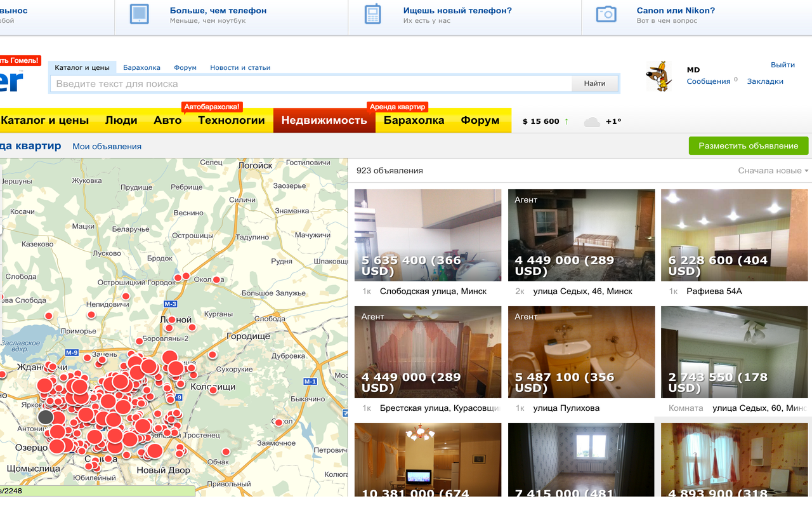This screenshot has width=812, height=508.
Task: Open the "Закладки" link
Action: coord(765,81)
